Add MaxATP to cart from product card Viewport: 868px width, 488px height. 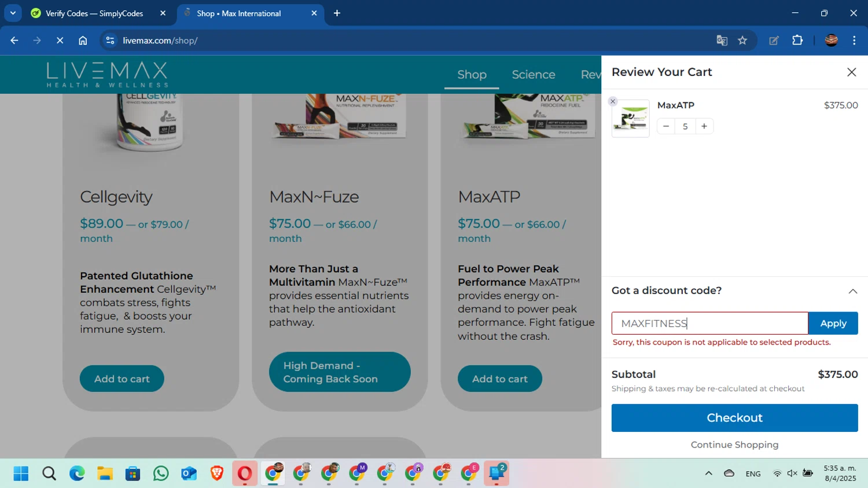[500, 379]
